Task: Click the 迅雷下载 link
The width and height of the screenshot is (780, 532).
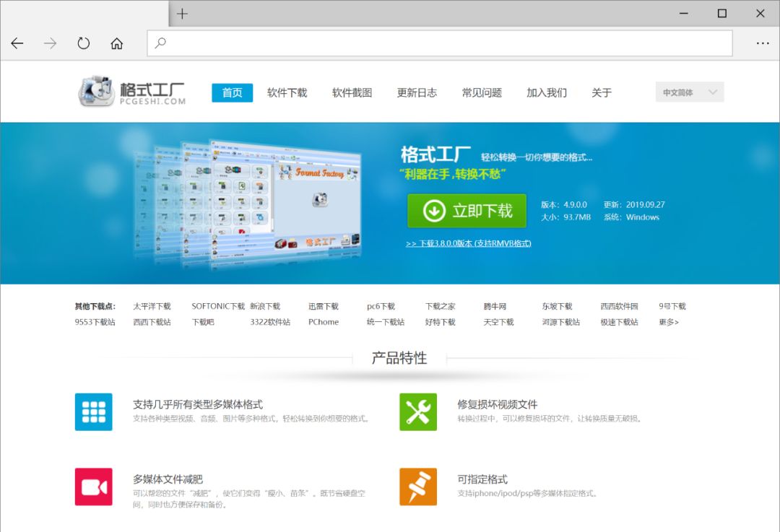Action: [324, 306]
